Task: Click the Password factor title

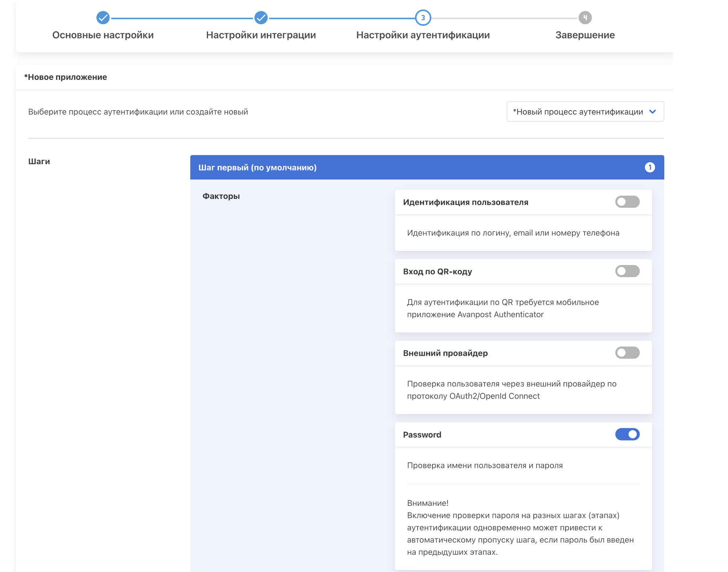Action: point(422,435)
